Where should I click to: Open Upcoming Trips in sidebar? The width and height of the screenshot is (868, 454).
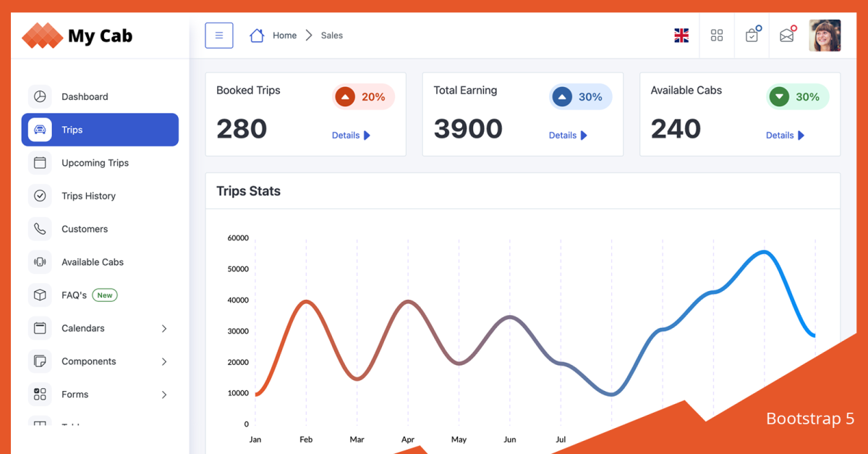click(95, 163)
